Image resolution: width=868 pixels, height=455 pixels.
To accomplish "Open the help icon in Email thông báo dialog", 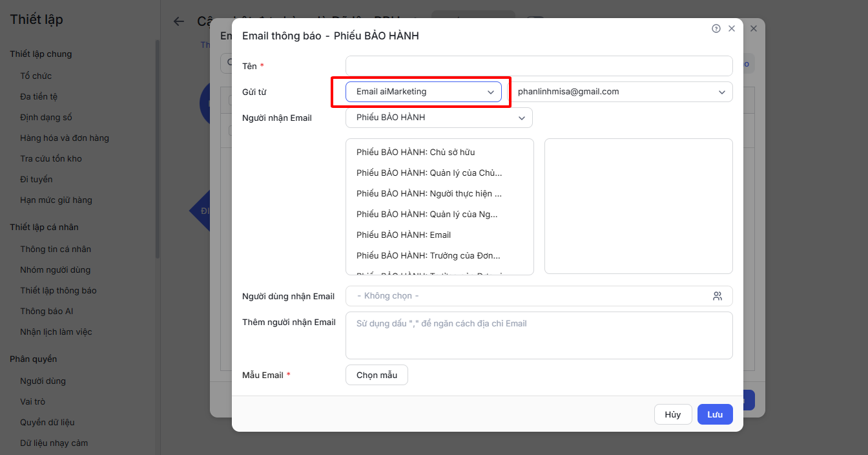I will (716, 28).
